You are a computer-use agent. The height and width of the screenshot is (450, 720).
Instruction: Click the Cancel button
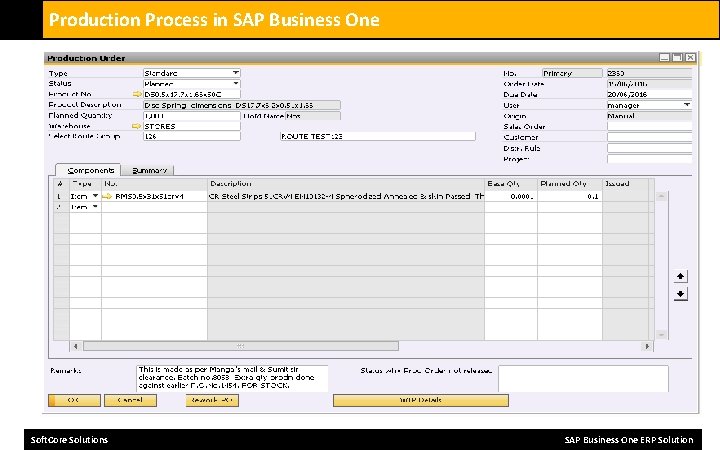coord(130,400)
